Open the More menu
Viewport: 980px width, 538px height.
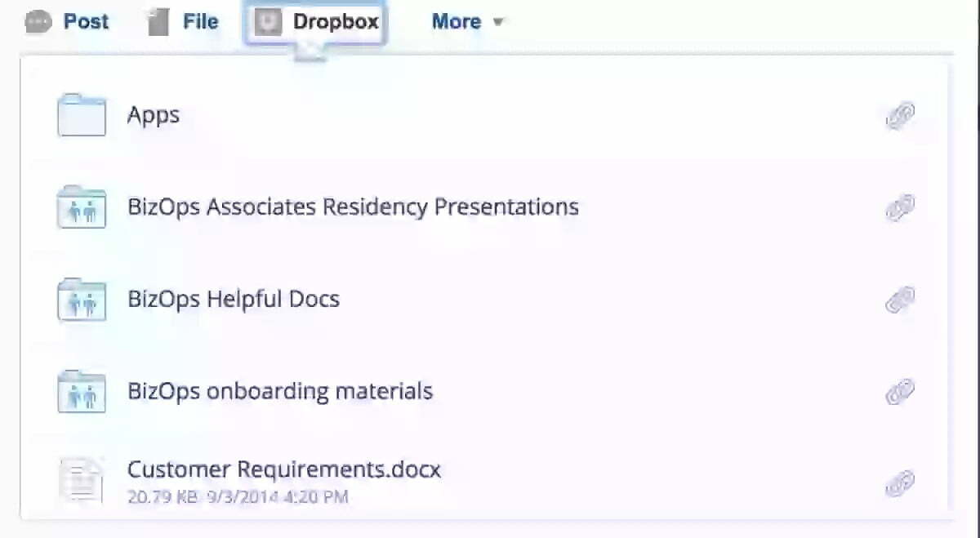(x=456, y=22)
